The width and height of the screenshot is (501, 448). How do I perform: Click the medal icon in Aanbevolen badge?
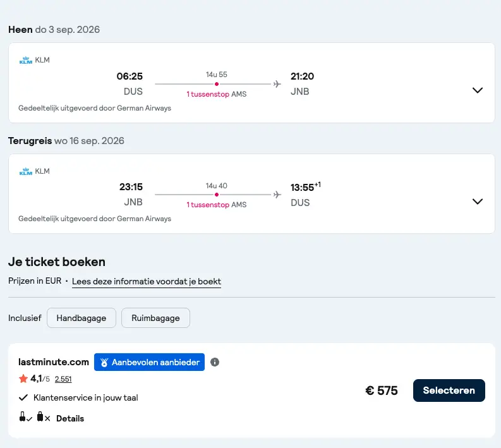pyautogui.click(x=104, y=362)
